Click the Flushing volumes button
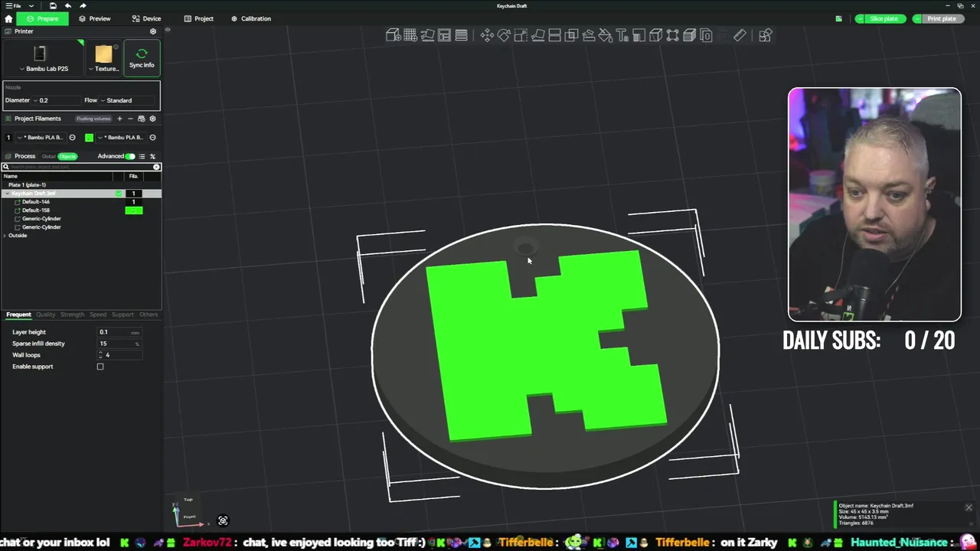 click(x=93, y=119)
